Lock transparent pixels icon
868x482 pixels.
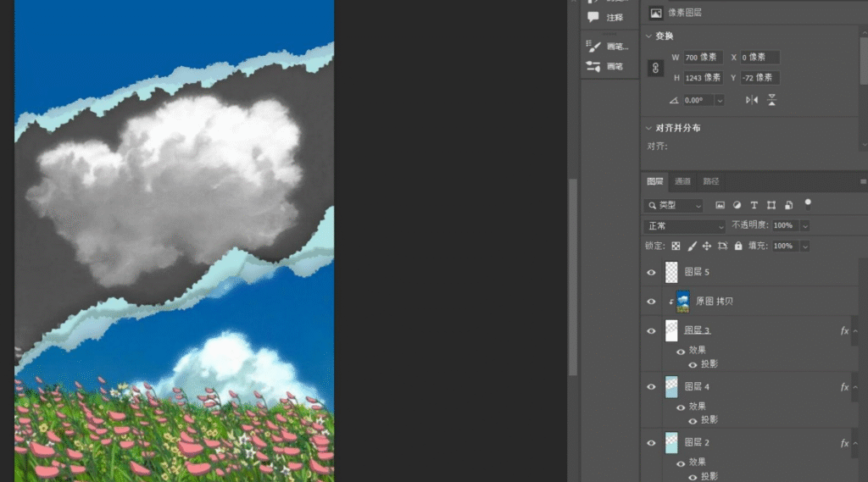click(676, 246)
